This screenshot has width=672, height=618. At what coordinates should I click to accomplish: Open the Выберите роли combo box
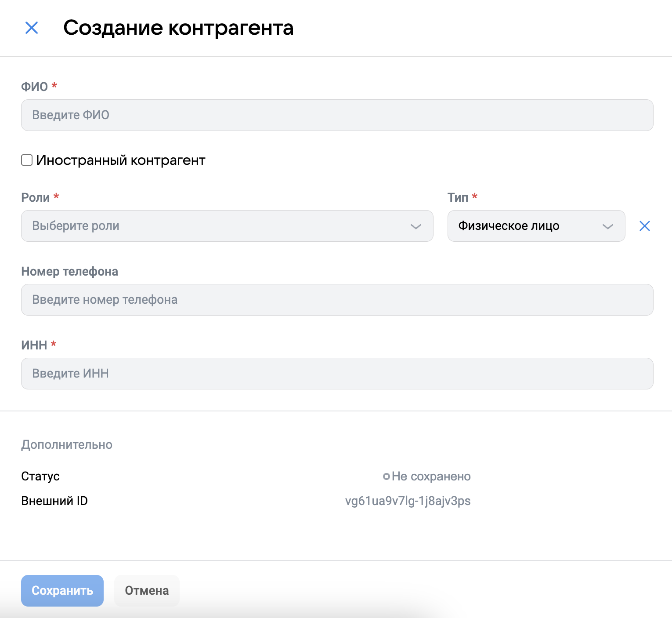click(220, 226)
